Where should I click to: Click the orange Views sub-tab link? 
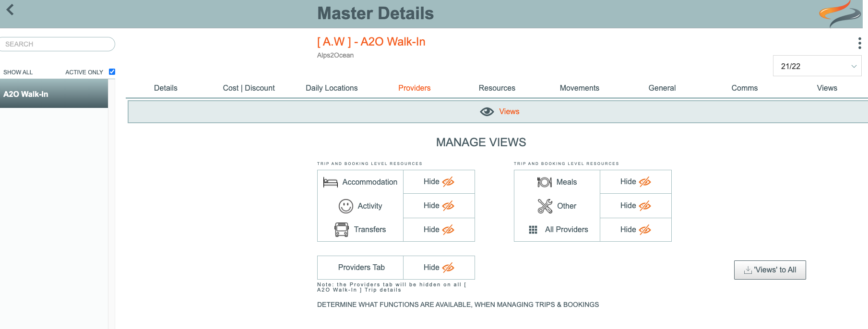(x=509, y=112)
